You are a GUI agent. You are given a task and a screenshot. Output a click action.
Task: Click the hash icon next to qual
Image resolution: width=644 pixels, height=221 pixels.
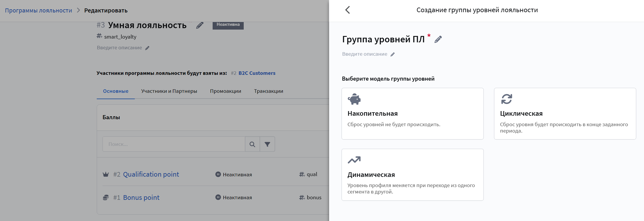point(302,174)
